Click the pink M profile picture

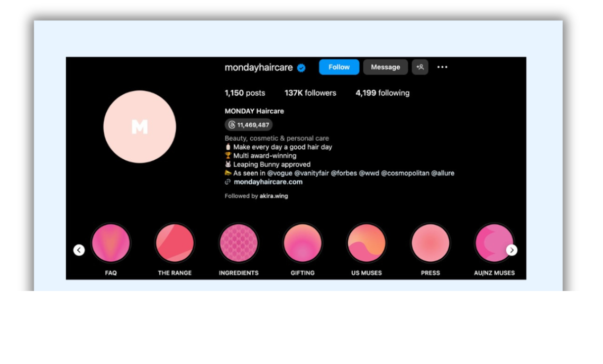(140, 126)
